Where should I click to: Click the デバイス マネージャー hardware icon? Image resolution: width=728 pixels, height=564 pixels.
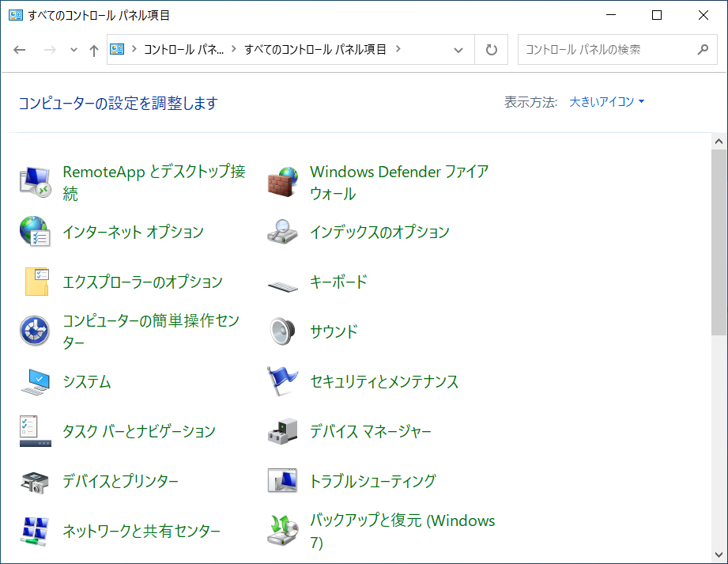pos(283,431)
